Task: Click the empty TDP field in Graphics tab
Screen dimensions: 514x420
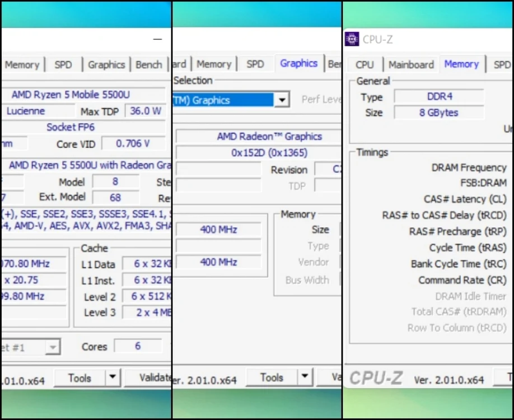Action: tap(328, 185)
